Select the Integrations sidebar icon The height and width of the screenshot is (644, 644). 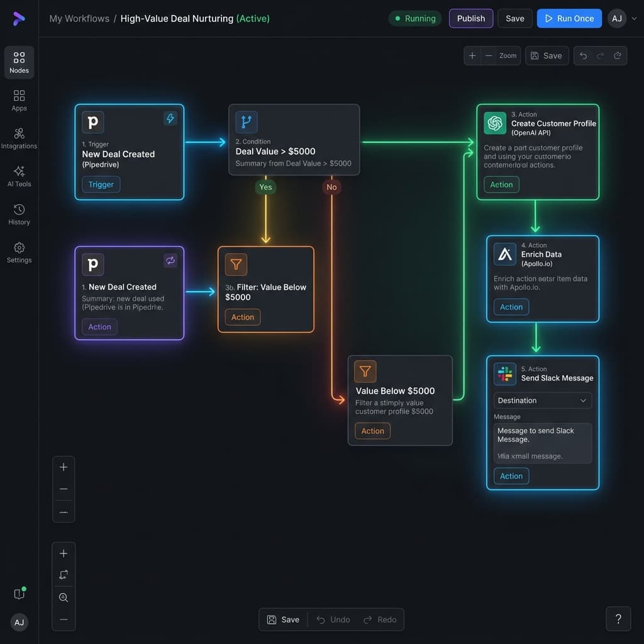[x=19, y=137]
